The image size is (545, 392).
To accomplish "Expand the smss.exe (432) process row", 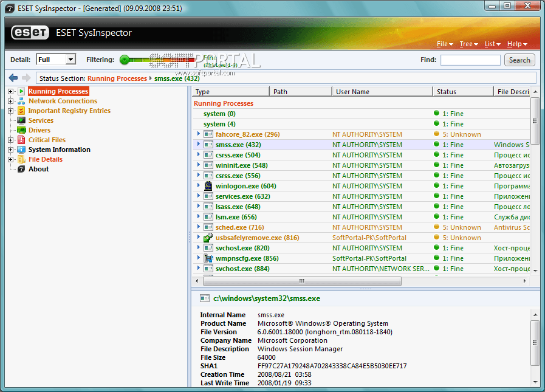I will click(x=199, y=144).
